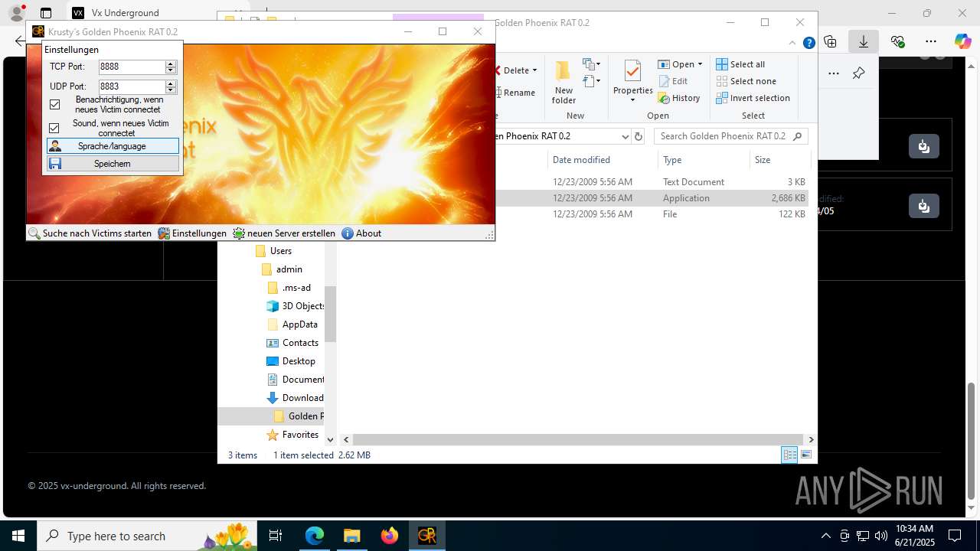Select the Text Document file row
The height and width of the screenshot is (551, 980).
[x=652, y=182]
